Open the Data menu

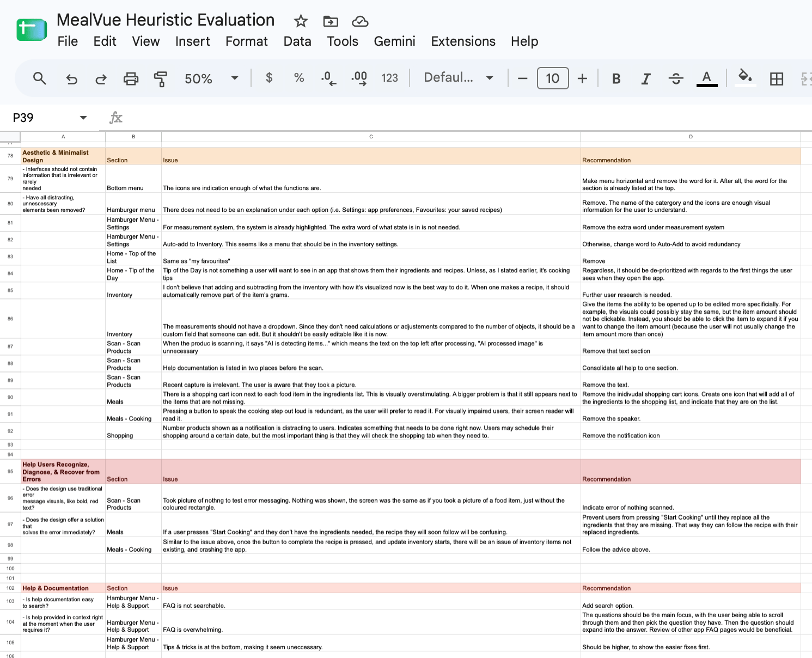(x=297, y=41)
